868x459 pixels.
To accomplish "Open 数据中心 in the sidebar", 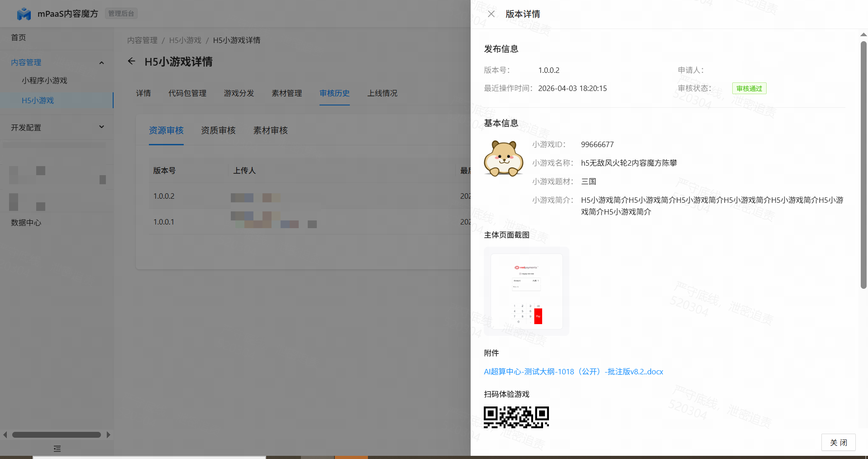I will (26, 223).
